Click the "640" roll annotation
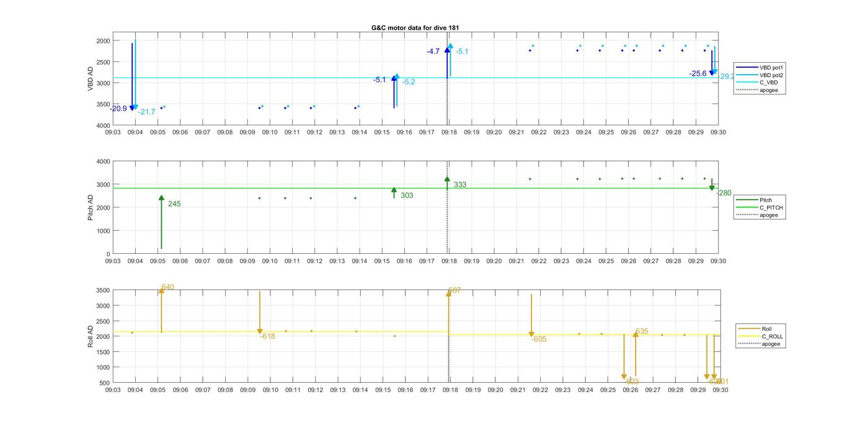 tap(168, 287)
